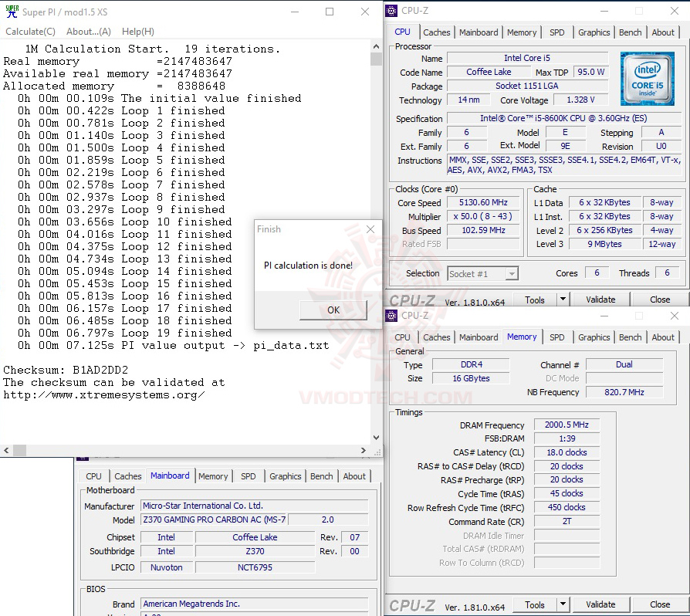Click the CAS# Latency 18.0 clocks value
Viewport: 690px width, 616px height.
coord(567,452)
